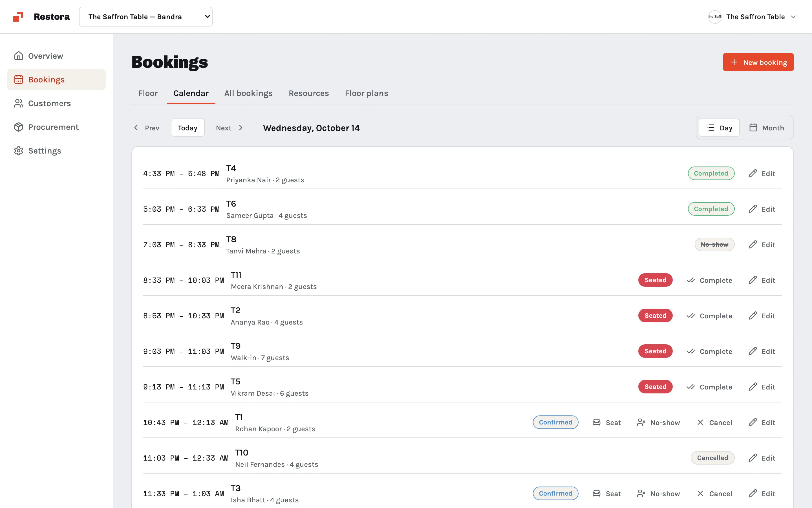
Task: Complete Vikram Desai's T5 booking
Action: [709, 387]
